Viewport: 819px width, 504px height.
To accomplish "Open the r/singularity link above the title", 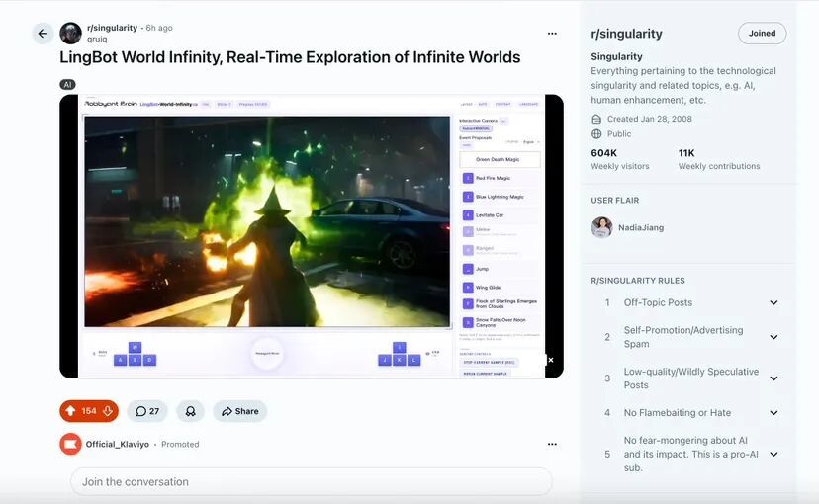I will [x=113, y=28].
